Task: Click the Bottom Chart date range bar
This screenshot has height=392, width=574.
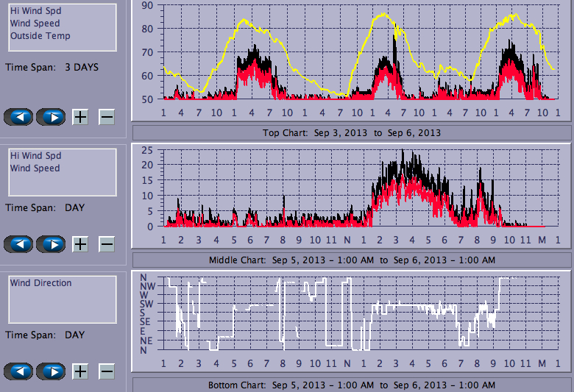Action: point(351,385)
